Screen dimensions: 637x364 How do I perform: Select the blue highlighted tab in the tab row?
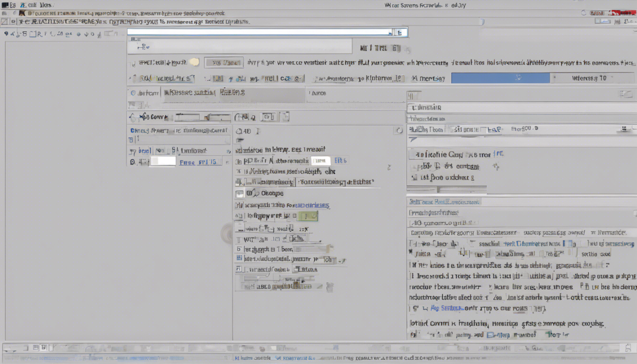pyautogui.click(x=500, y=78)
